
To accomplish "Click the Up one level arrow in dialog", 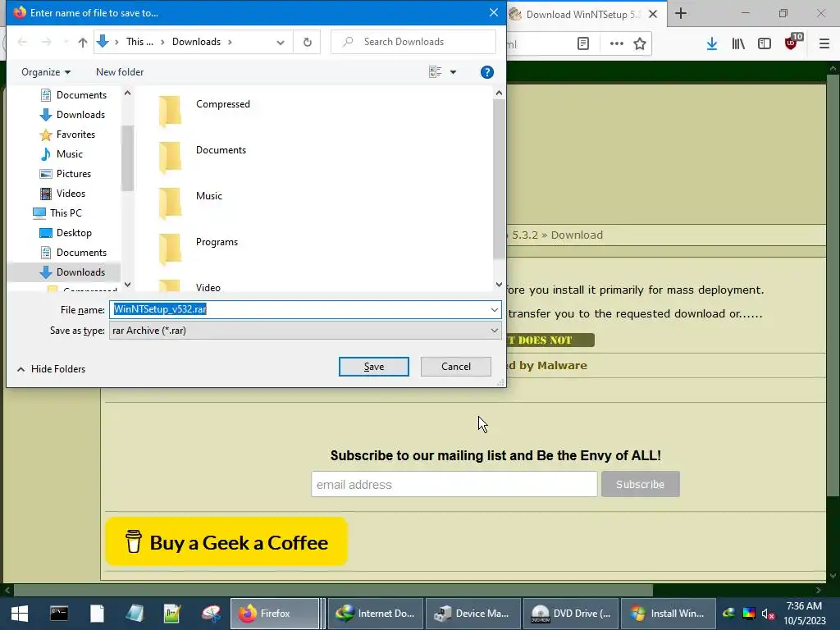I will click(x=83, y=42).
